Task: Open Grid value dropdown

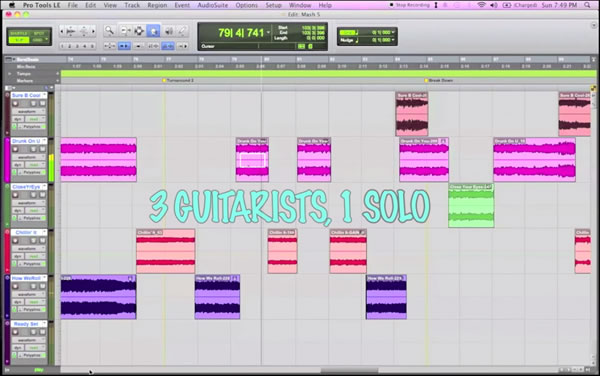Action: click(393, 33)
